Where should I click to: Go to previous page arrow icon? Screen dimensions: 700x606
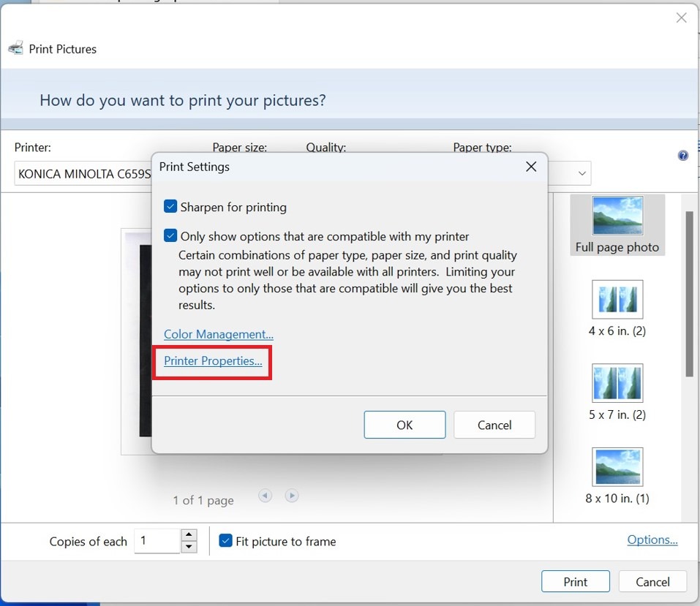[x=265, y=496]
